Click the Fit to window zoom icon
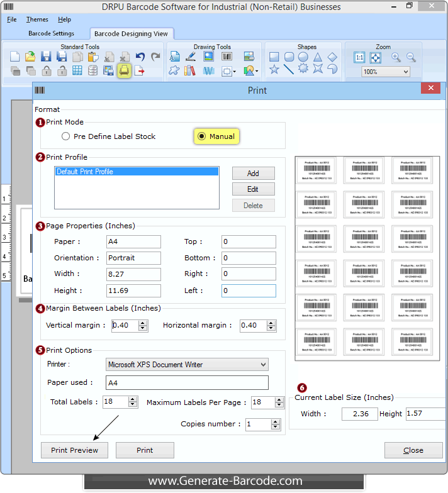Image resolution: width=448 pixels, height=493 pixels. (375, 58)
